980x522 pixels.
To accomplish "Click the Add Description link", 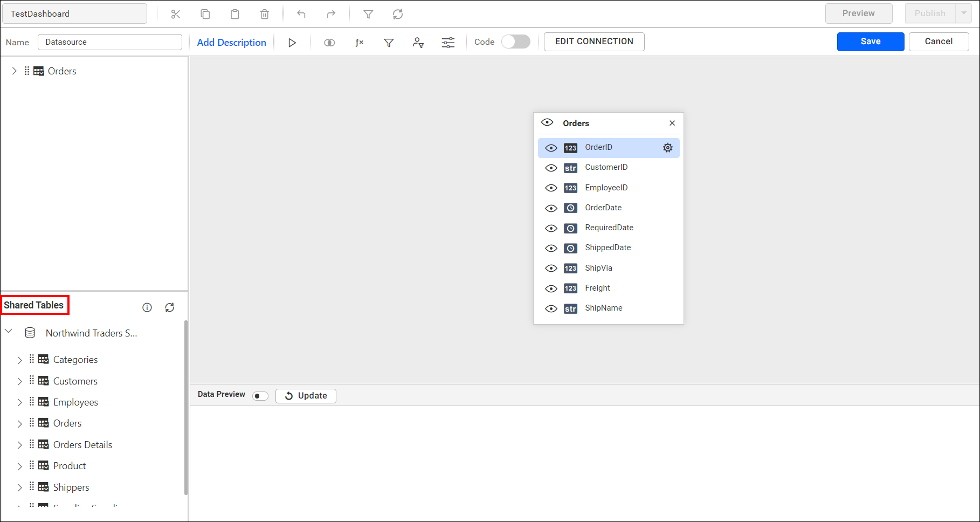I will click(232, 43).
